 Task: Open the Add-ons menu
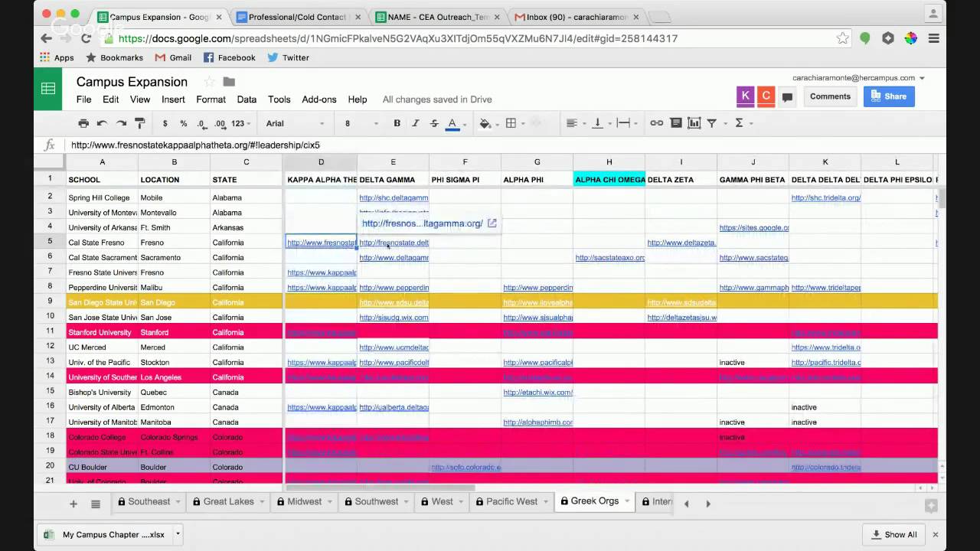coord(319,99)
